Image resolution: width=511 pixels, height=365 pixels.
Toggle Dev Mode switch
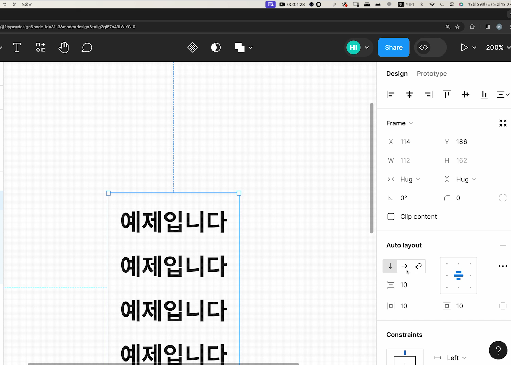point(430,47)
